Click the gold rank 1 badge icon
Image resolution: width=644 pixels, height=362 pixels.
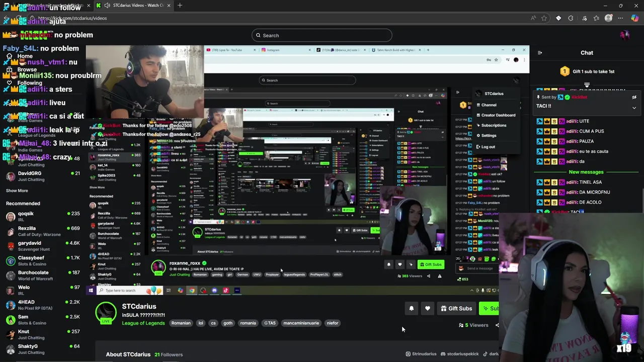pos(565,71)
